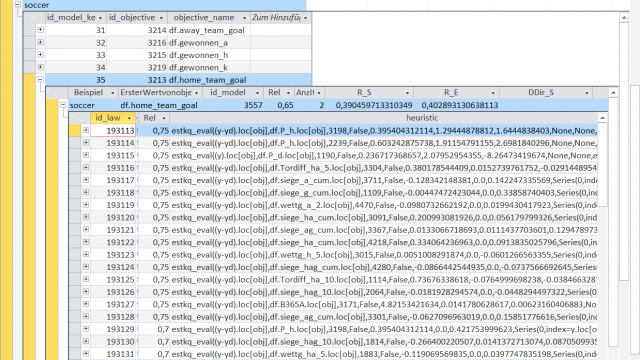Expand law row 193119
The width and height of the screenshot is (640, 360).
(x=86, y=205)
